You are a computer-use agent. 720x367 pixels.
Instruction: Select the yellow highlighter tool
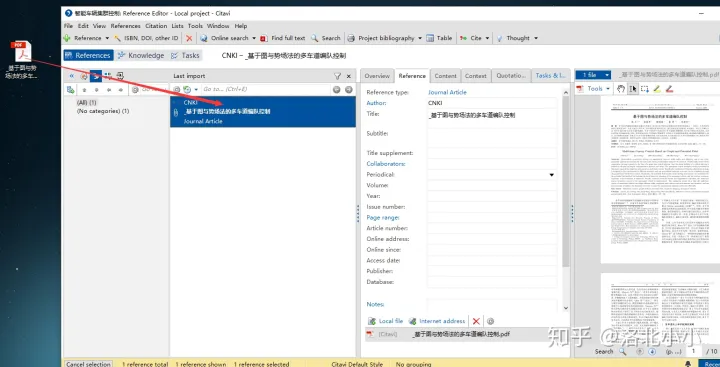(x=657, y=89)
